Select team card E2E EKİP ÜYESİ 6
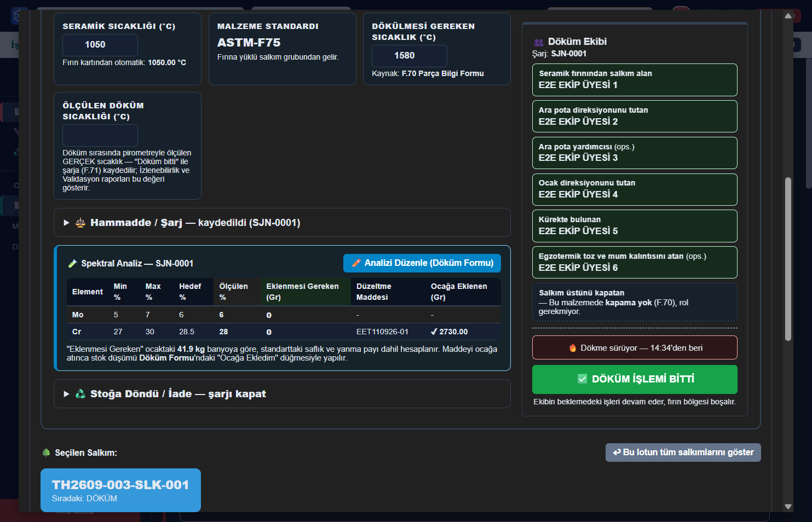812x522 pixels. click(x=635, y=263)
